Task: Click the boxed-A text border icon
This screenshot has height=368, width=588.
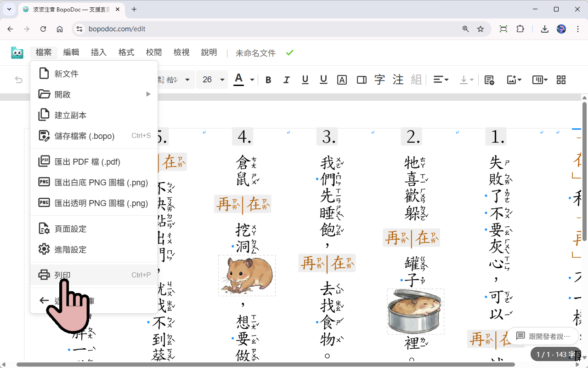Action: (x=342, y=80)
